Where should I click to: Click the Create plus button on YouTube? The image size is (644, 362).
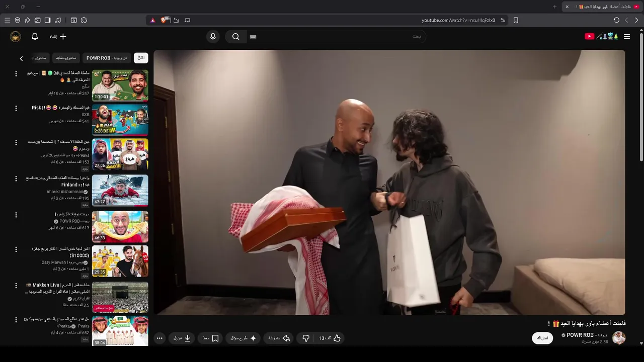pyautogui.click(x=58, y=36)
